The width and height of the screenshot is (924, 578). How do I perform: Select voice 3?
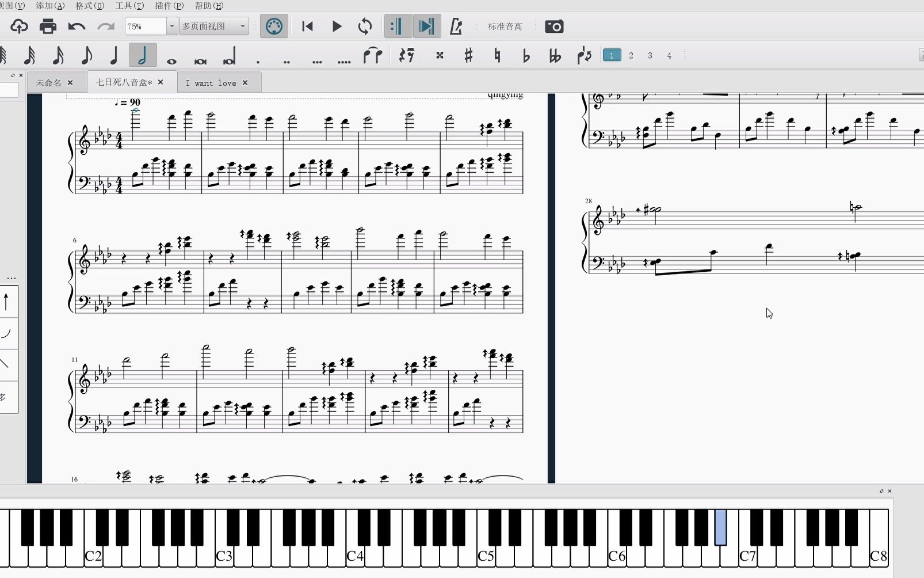[x=650, y=55]
